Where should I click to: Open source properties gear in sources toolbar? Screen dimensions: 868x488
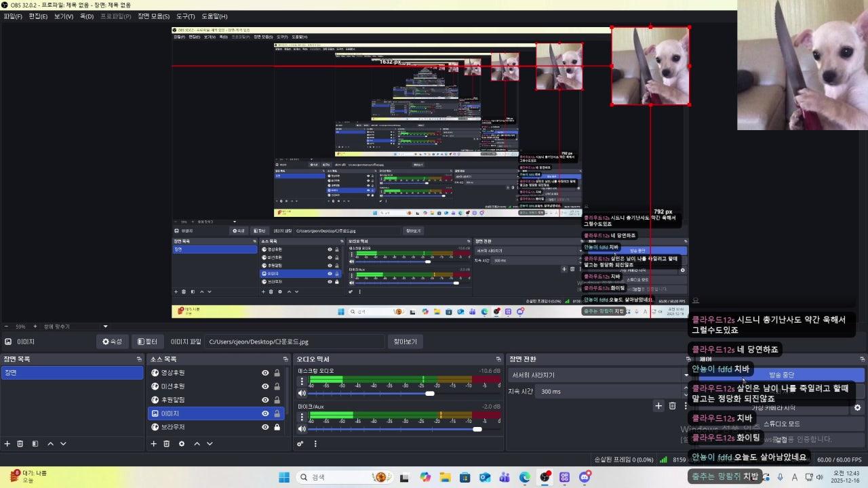[x=181, y=444]
